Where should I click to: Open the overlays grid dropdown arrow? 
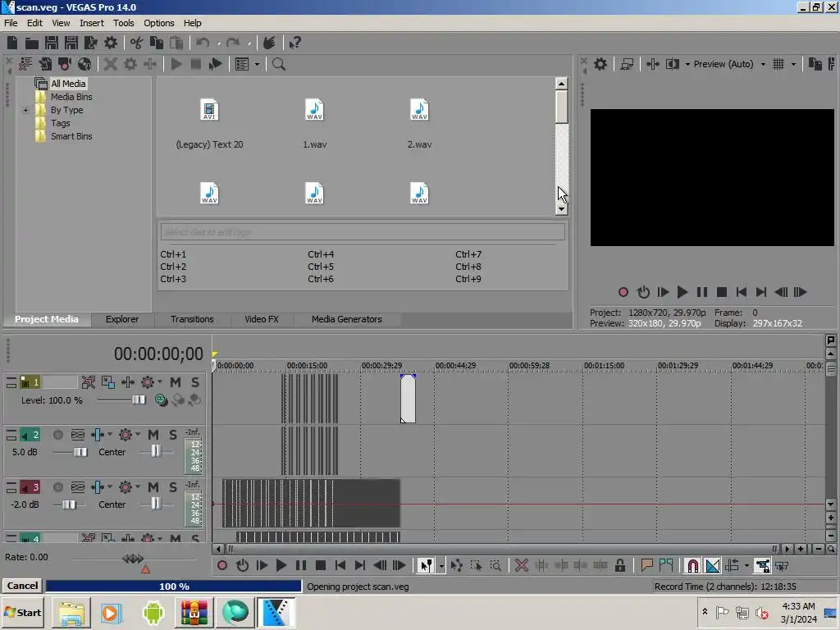coord(793,64)
